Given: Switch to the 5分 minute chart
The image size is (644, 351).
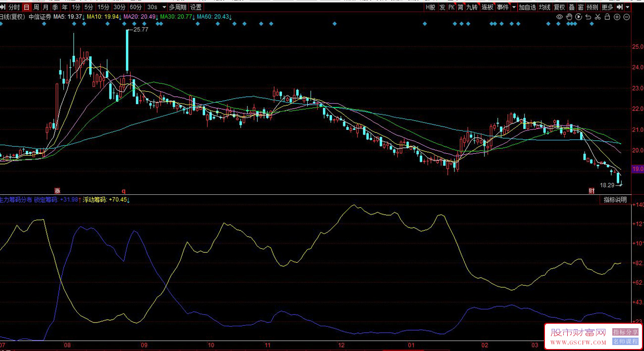Looking at the screenshot, I should (x=88, y=7).
